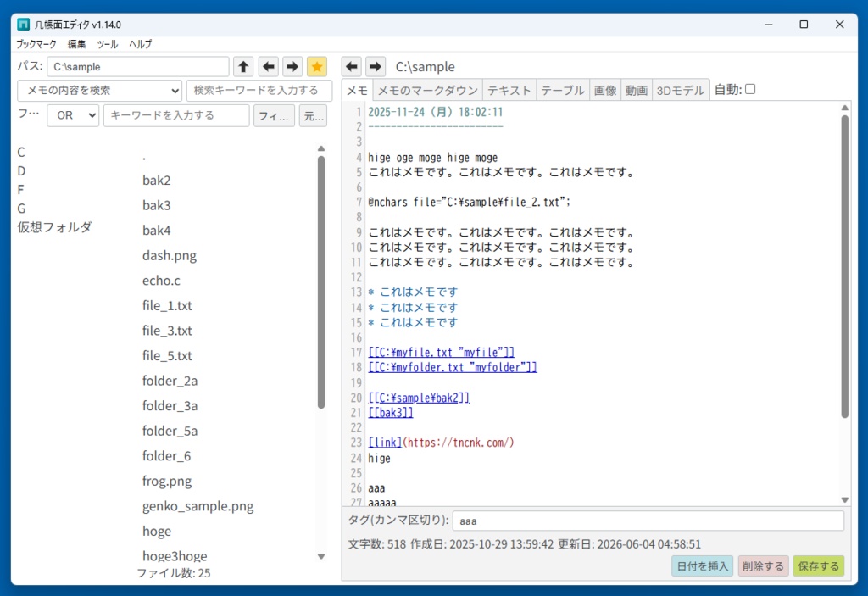Follow the [[C:¥myfolder.txt "myfolder"]] link

453,367
